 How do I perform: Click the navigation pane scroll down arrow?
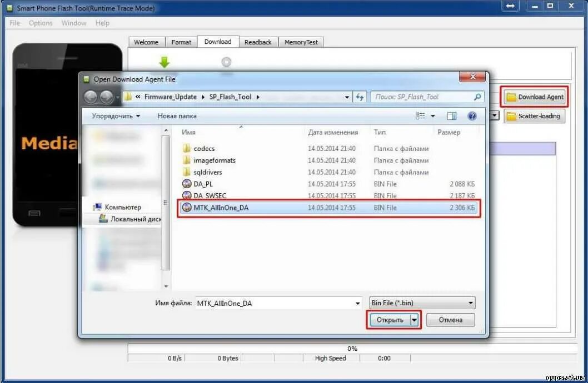(x=166, y=286)
